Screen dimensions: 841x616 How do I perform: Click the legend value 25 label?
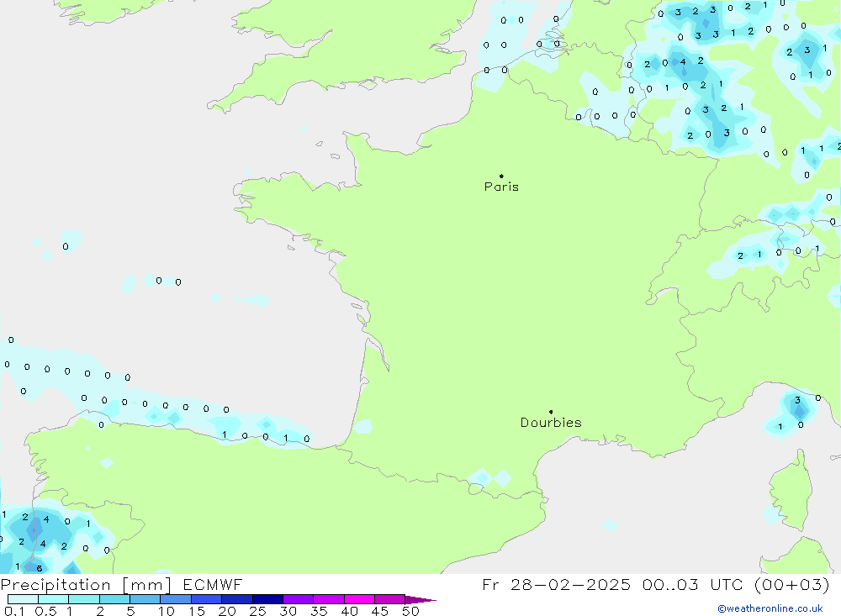click(x=257, y=611)
